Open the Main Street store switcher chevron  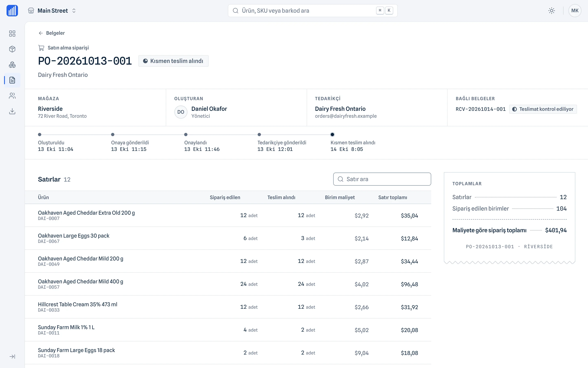[74, 11]
